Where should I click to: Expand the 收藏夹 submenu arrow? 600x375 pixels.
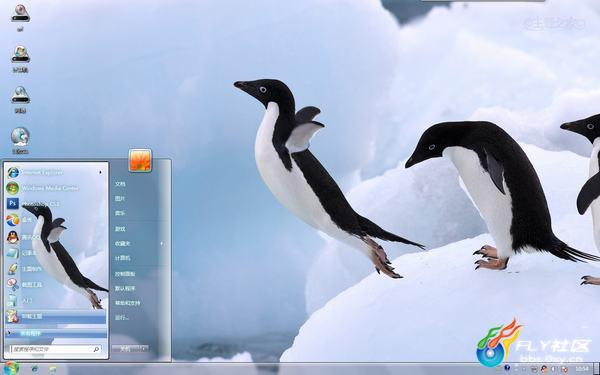[162, 243]
